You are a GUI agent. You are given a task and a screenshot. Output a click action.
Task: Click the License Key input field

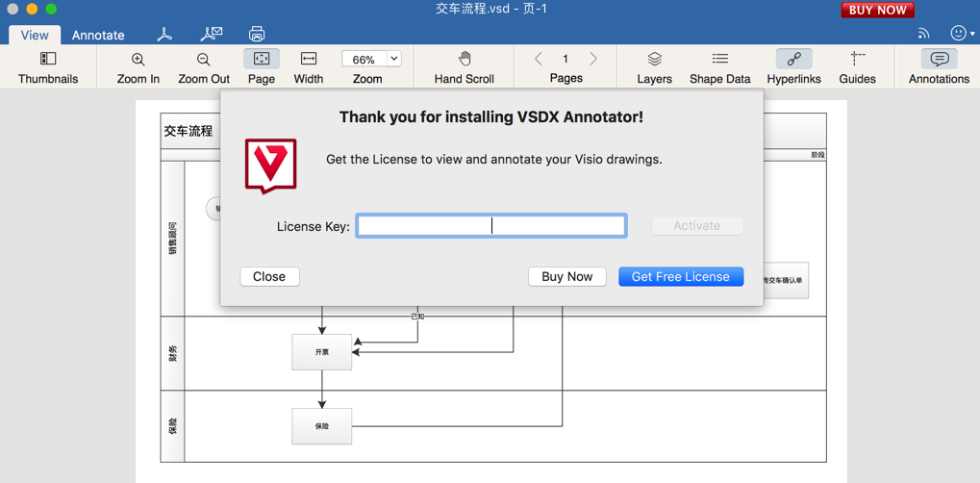(x=491, y=226)
